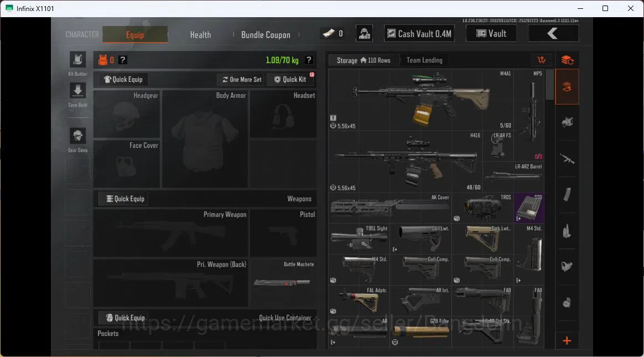Open Gear Skins from the sidebar
This screenshot has height=357, width=644.
(x=77, y=136)
